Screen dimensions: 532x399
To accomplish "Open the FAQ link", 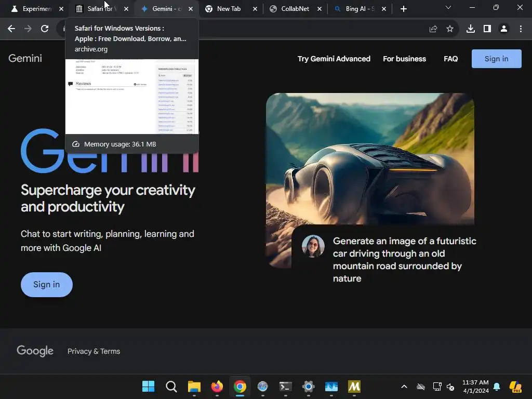I will [450, 59].
